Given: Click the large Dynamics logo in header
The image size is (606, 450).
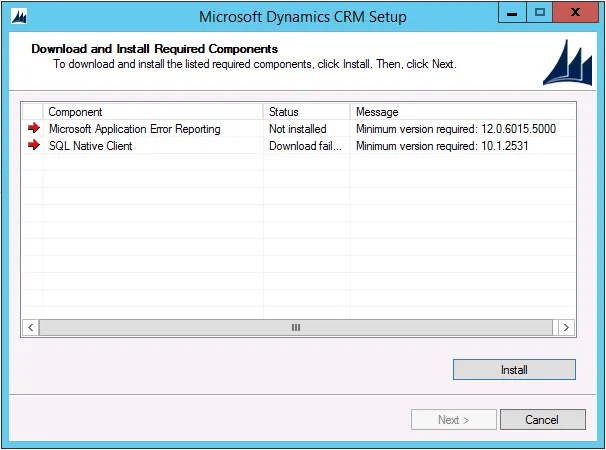Looking at the screenshot, I should point(567,63).
